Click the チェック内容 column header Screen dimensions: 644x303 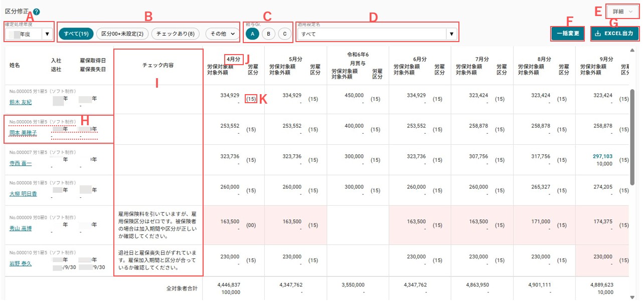pyautogui.click(x=158, y=65)
